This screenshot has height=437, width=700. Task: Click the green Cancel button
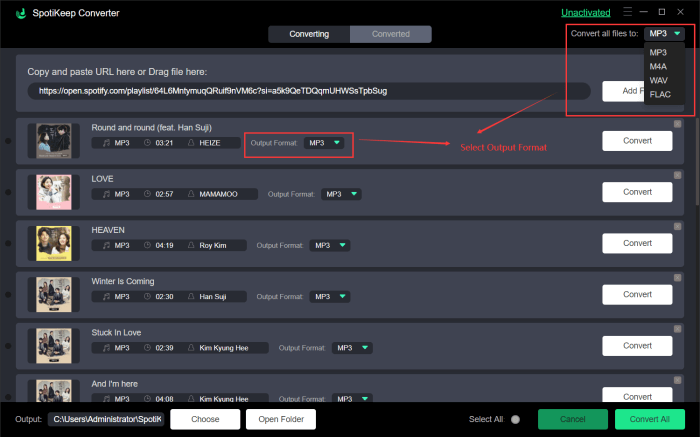click(x=573, y=419)
